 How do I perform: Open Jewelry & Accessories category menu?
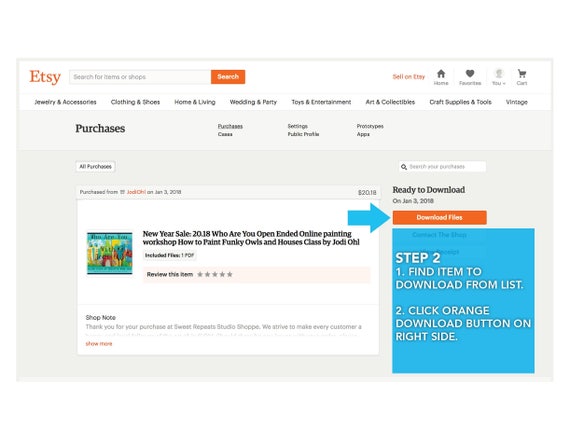[x=65, y=102]
